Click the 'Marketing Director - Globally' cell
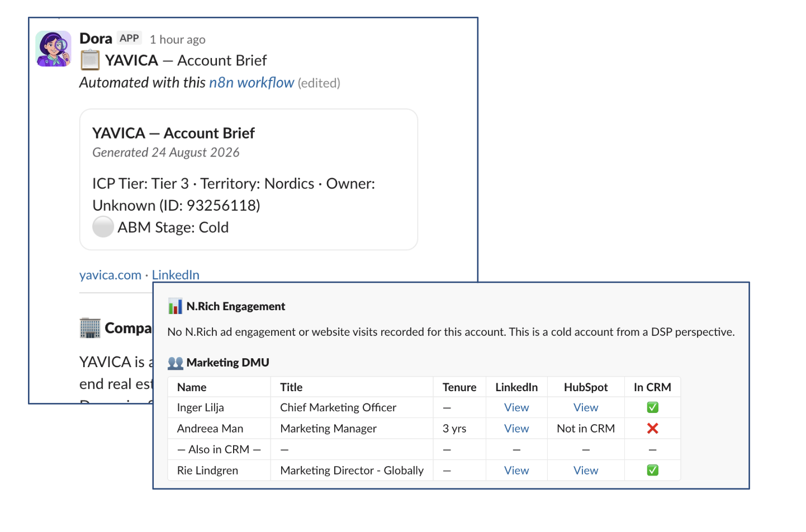806x532 pixels. click(x=352, y=471)
